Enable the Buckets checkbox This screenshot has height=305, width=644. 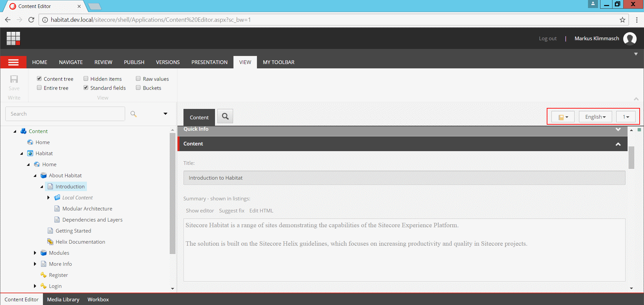pyautogui.click(x=138, y=88)
